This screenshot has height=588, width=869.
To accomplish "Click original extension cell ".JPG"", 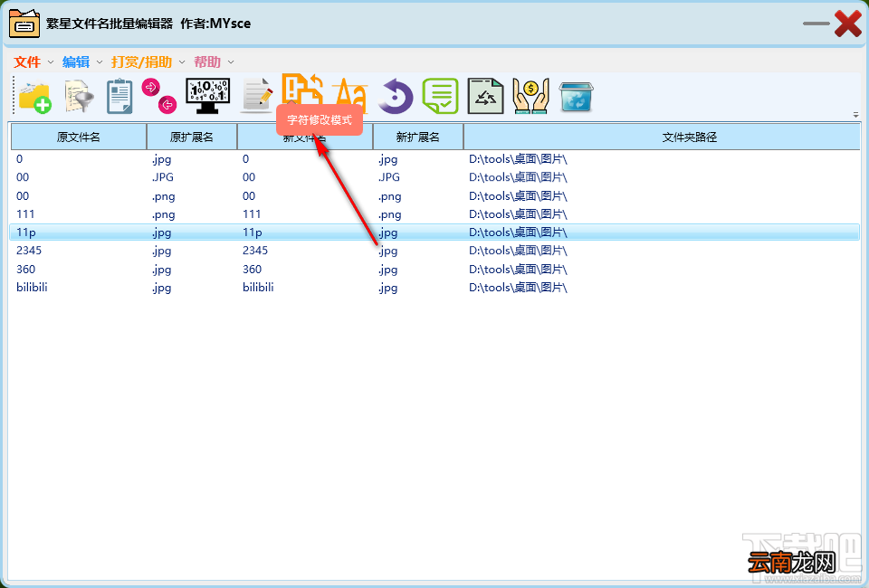I will [163, 177].
